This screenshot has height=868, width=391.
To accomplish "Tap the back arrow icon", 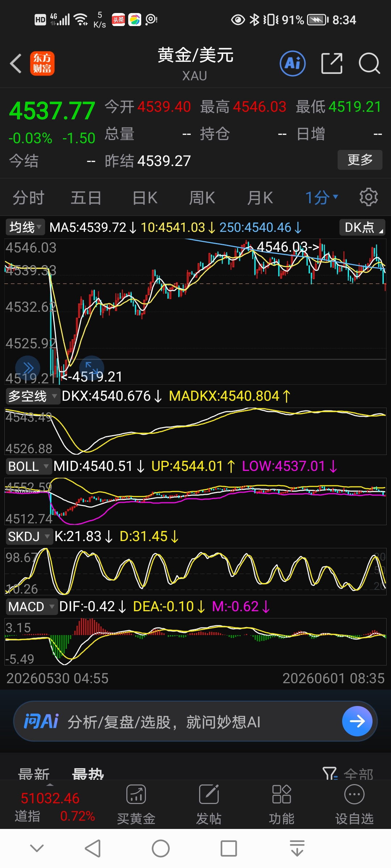I will tap(16, 64).
